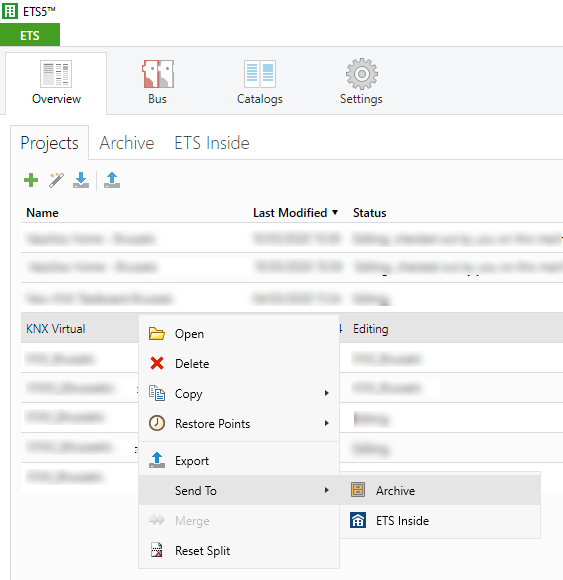Click the Reset Split document icon
Image resolution: width=563 pixels, height=580 pixels.
click(157, 550)
